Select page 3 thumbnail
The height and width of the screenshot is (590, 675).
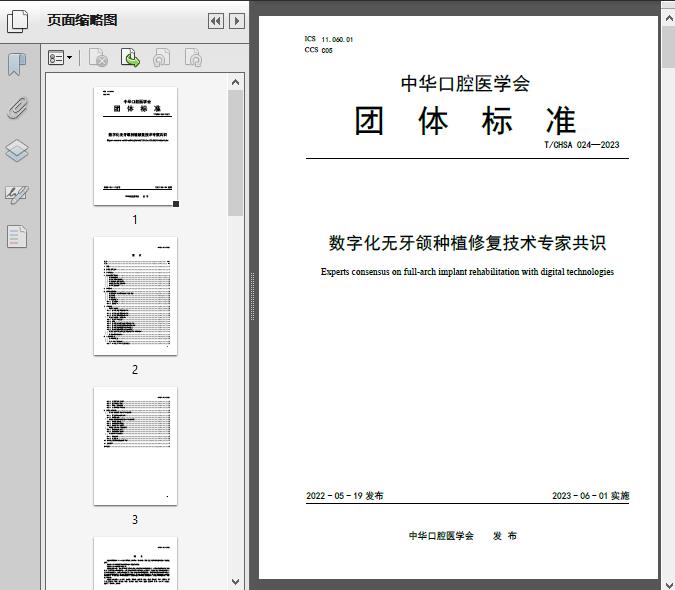135,446
